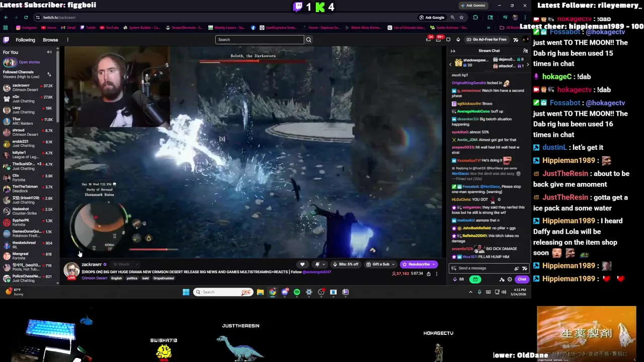This screenshot has height=362, width=644.
Task: Open Get Bits diamond icon in header
Action: (458, 40)
